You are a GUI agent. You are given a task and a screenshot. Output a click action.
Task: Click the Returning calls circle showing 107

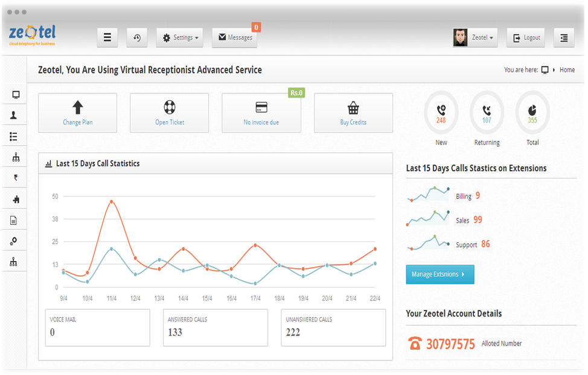click(x=487, y=112)
